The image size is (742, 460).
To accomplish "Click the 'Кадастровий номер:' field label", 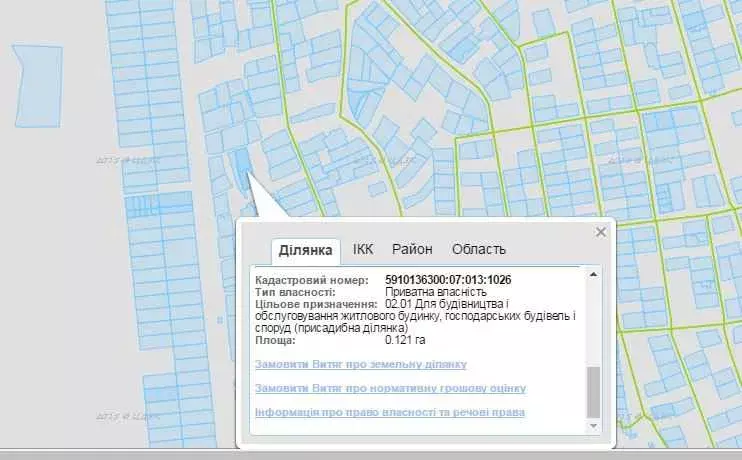I will (x=311, y=279).
